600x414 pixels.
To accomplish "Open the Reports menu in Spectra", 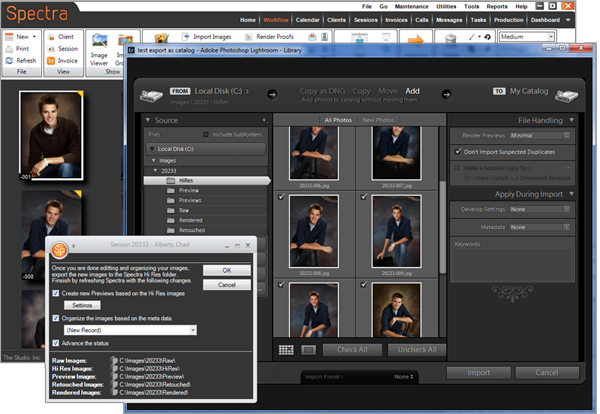I will click(497, 7).
